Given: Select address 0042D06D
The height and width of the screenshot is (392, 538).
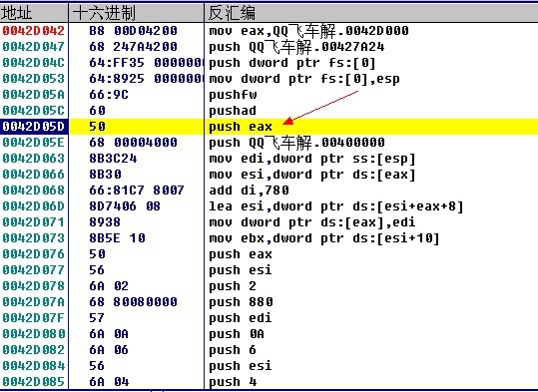Looking at the screenshot, I should (x=33, y=206).
